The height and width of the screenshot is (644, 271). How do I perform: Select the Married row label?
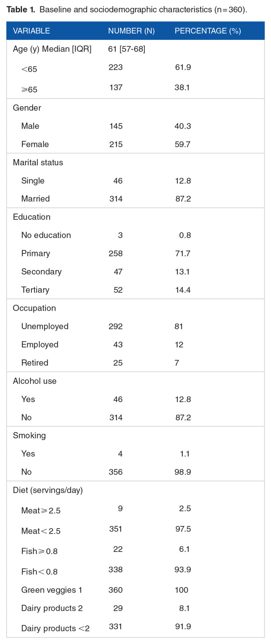36,199
